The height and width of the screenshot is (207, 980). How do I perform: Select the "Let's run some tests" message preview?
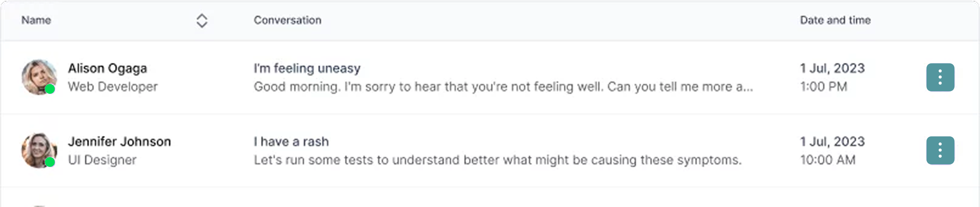[497, 160]
